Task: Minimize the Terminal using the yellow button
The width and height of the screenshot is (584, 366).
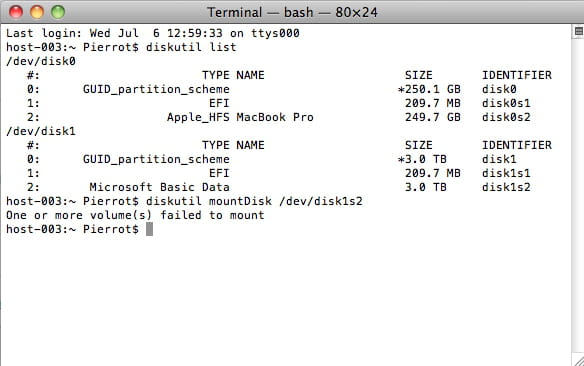Action: (x=37, y=12)
